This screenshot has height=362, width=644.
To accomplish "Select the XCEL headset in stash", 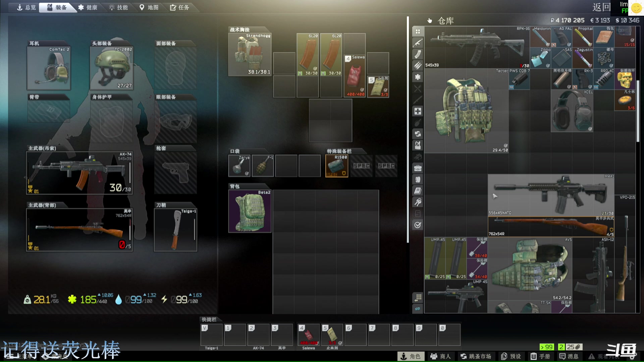I will 572,111.
